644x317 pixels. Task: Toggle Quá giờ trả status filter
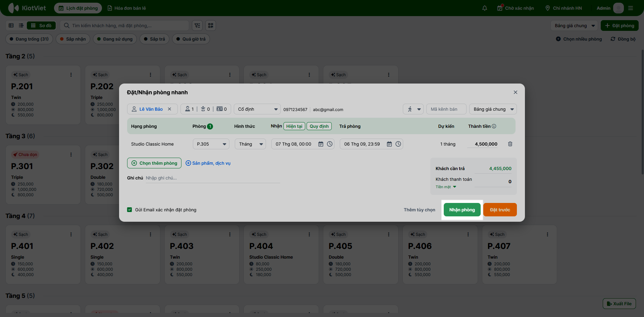point(191,39)
